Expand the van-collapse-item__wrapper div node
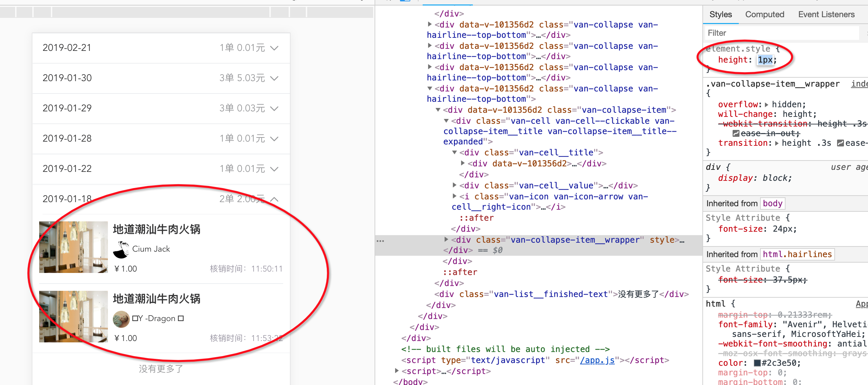The image size is (868, 385). pyautogui.click(x=446, y=240)
